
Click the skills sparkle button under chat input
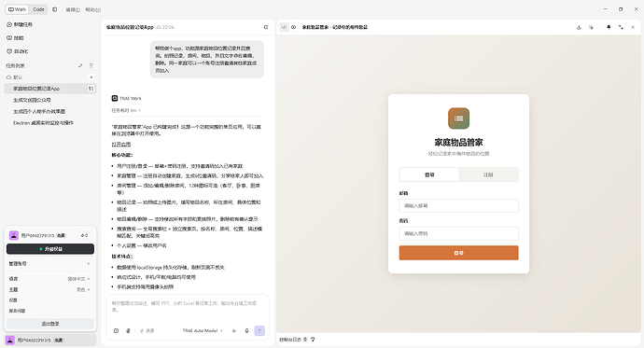pos(147,331)
